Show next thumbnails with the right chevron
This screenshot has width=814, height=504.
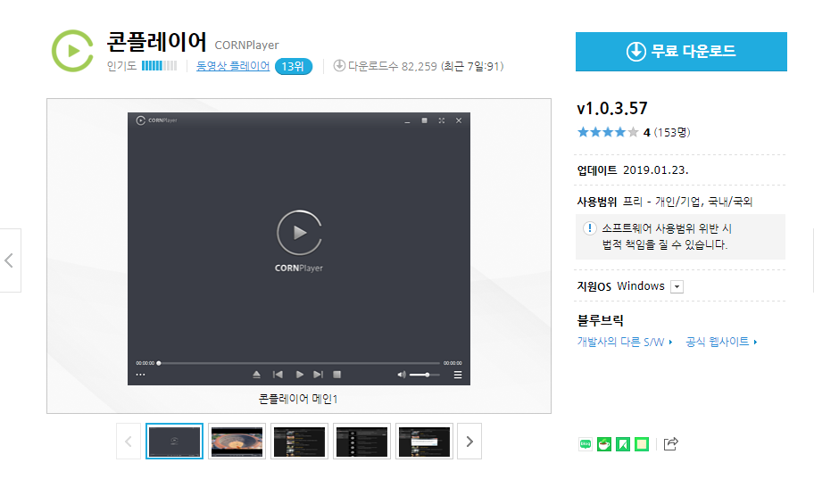point(469,442)
